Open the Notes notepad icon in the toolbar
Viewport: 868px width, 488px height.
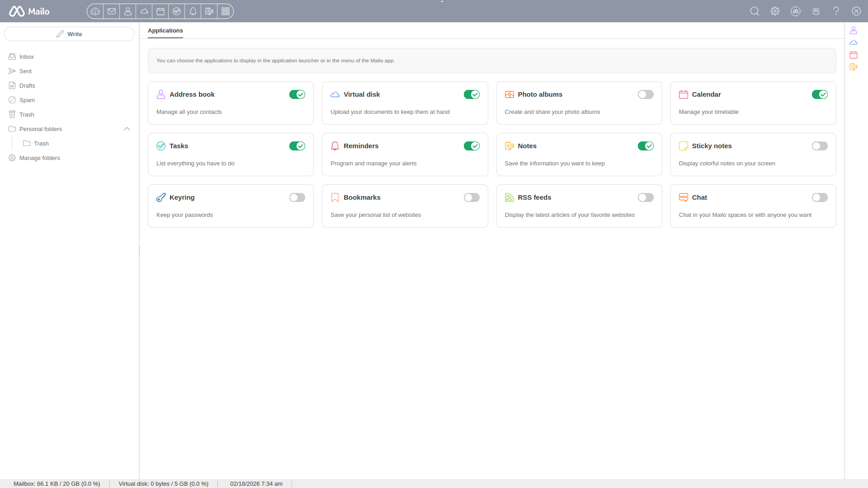(209, 11)
